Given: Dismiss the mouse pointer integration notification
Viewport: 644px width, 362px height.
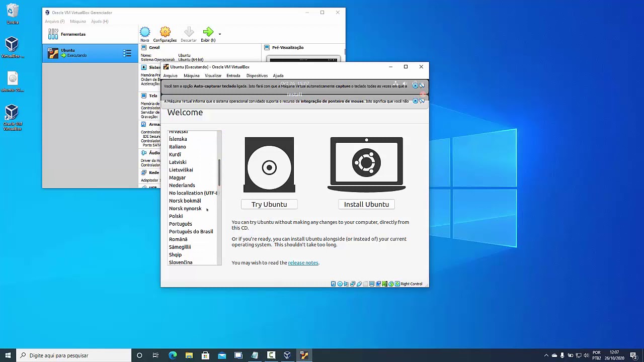Looking at the screenshot, I should [415, 101].
